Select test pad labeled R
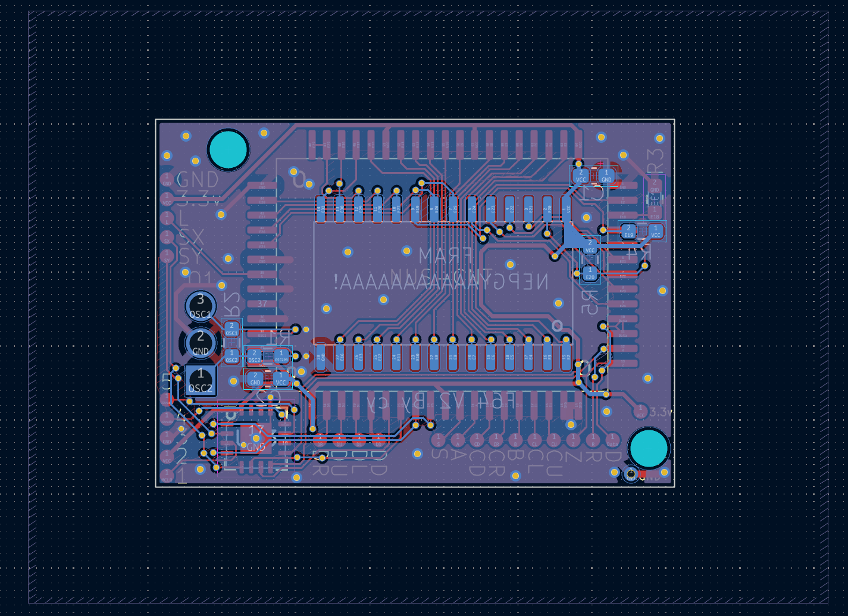848x616 pixels. coord(593,440)
